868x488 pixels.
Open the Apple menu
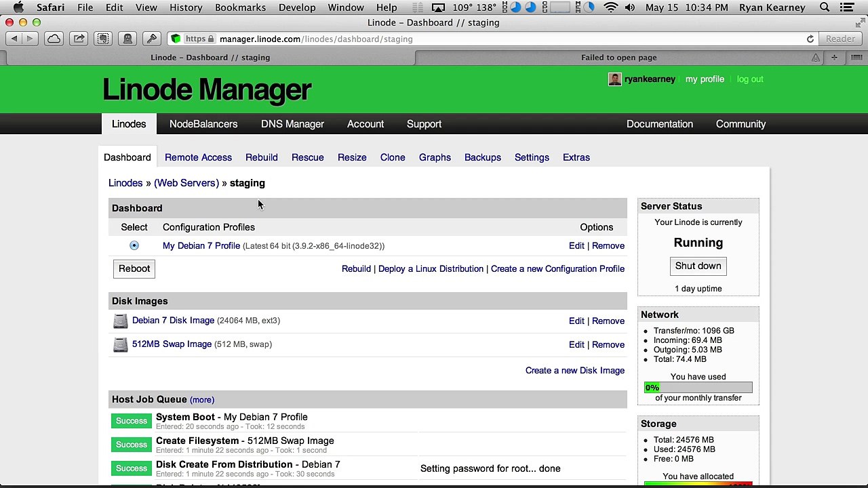coord(18,7)
